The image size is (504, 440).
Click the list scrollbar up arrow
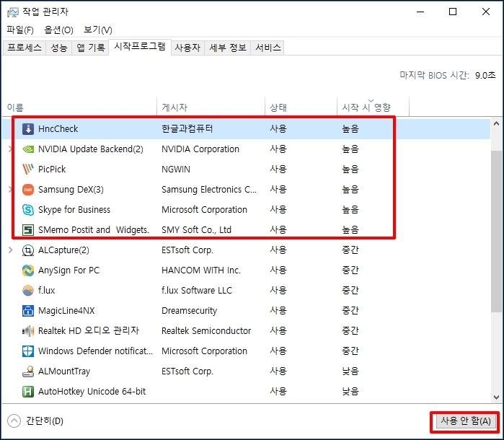point(496,124)
